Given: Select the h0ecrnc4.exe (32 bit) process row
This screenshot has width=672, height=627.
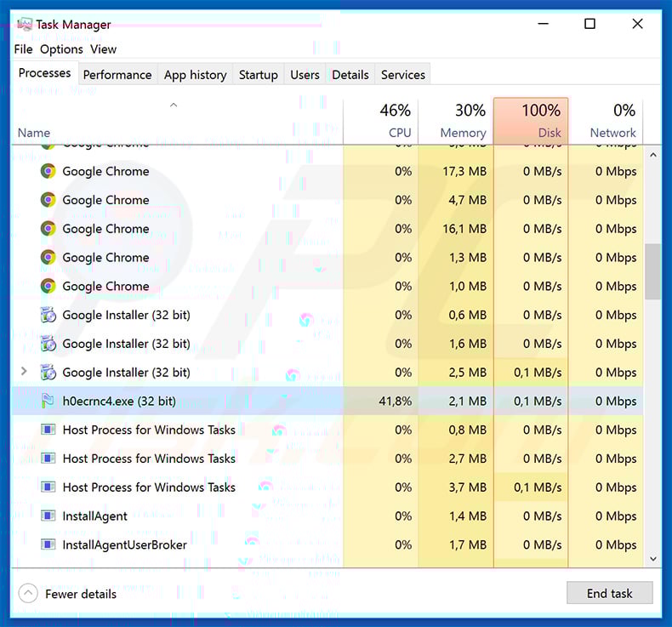Looking at the screenshot, I should tap(327, 401).
